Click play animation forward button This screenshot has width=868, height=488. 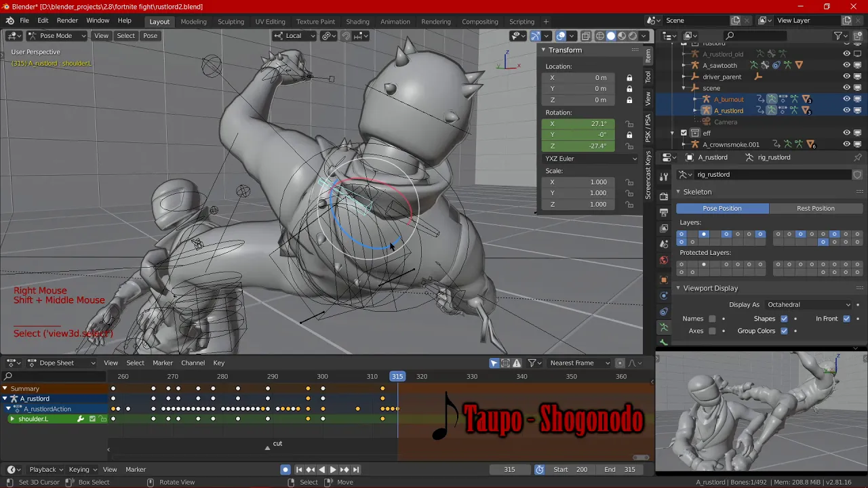pyautogui.click(x=333, y=469)
